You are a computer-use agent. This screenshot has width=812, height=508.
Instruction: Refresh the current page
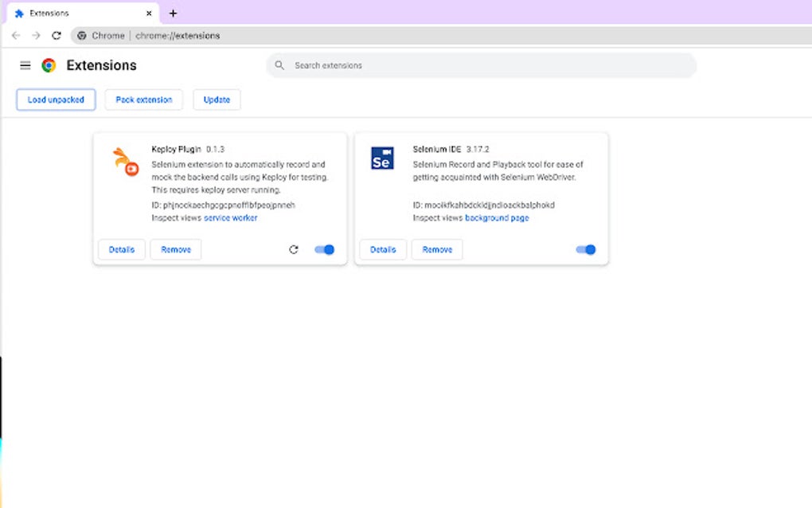click(x=55, y=35)
